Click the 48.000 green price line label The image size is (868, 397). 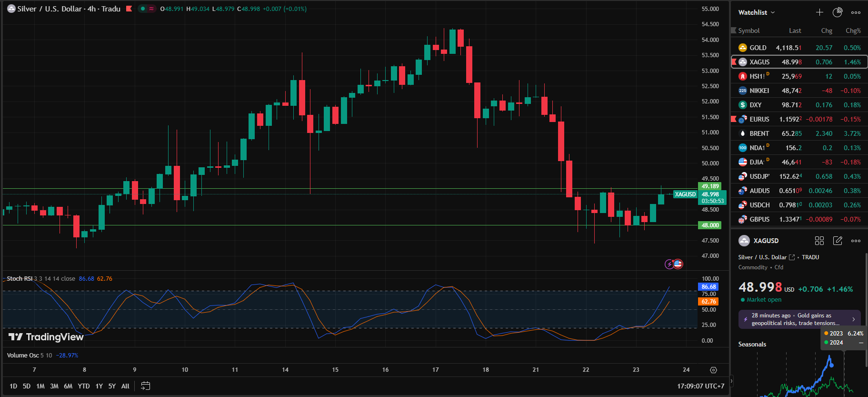tap(709, 225)
